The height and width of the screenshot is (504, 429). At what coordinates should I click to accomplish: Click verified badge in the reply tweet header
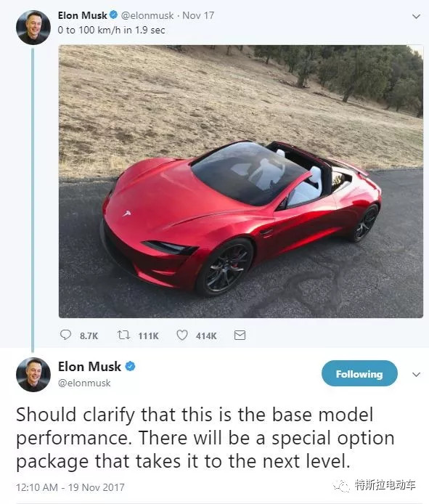pyautogui.click(x=130, y=366)
